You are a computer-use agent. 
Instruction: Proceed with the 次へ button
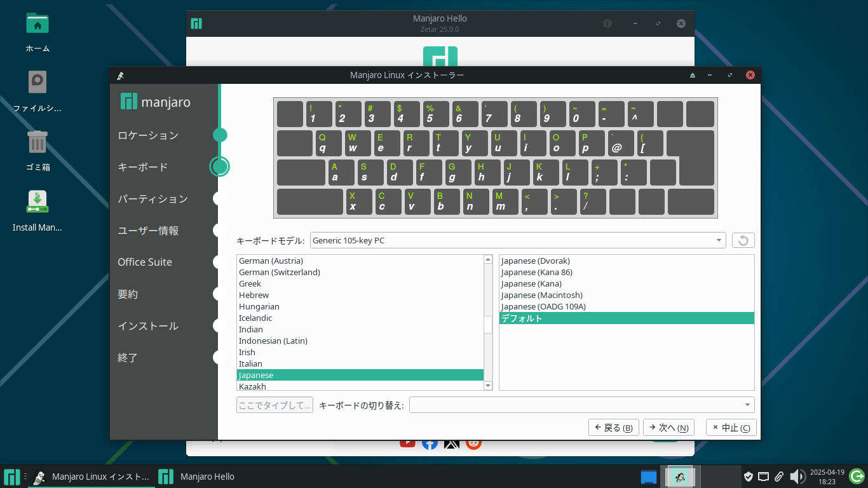pyautogui.click(x=668, y=428)
